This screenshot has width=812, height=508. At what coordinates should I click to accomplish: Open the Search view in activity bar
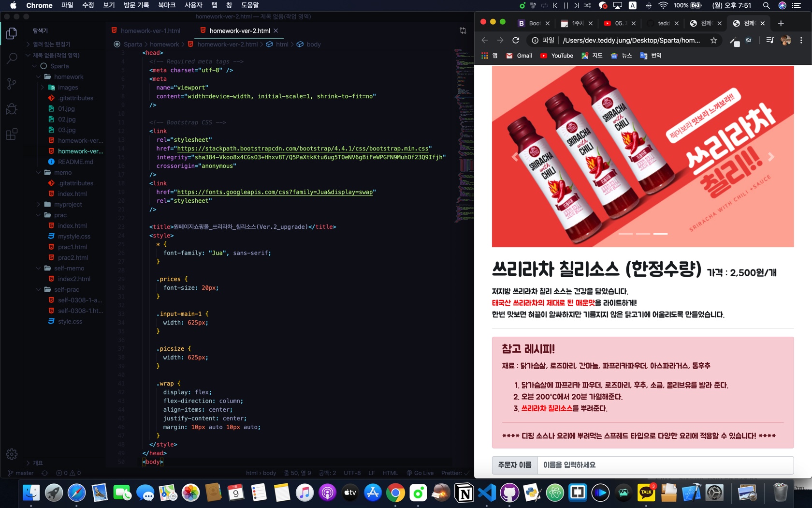click(x=12, y=59)
